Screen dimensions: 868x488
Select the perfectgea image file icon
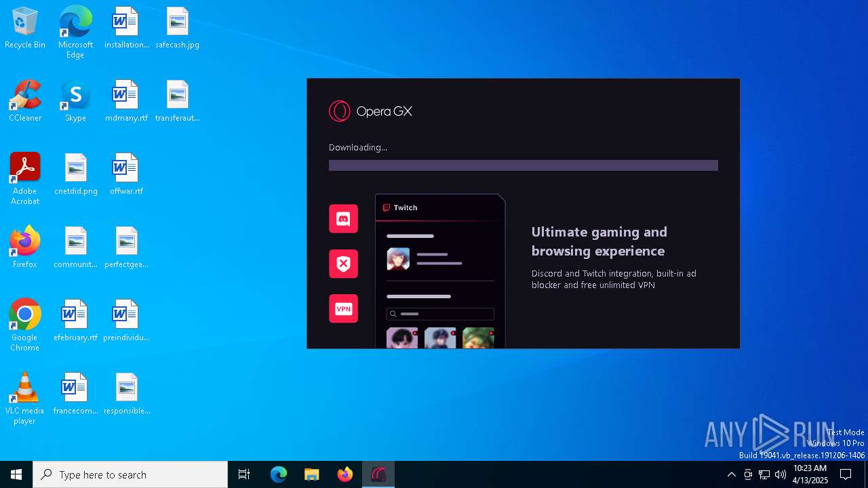(127, 248)
